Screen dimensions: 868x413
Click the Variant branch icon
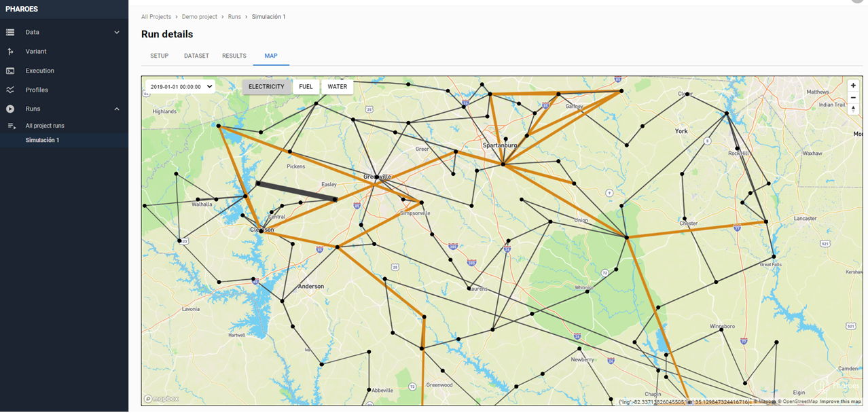10,52
